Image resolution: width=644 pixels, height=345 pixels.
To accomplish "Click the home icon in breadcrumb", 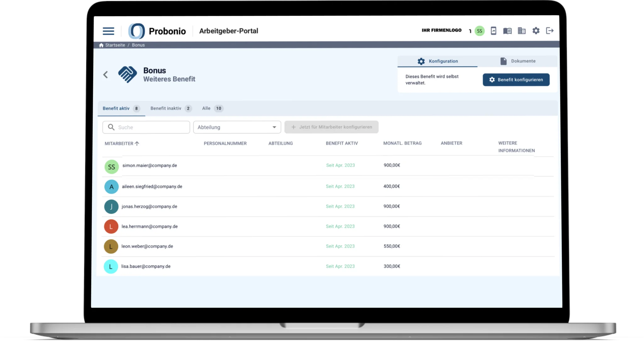I will click(x=101, y=45).
